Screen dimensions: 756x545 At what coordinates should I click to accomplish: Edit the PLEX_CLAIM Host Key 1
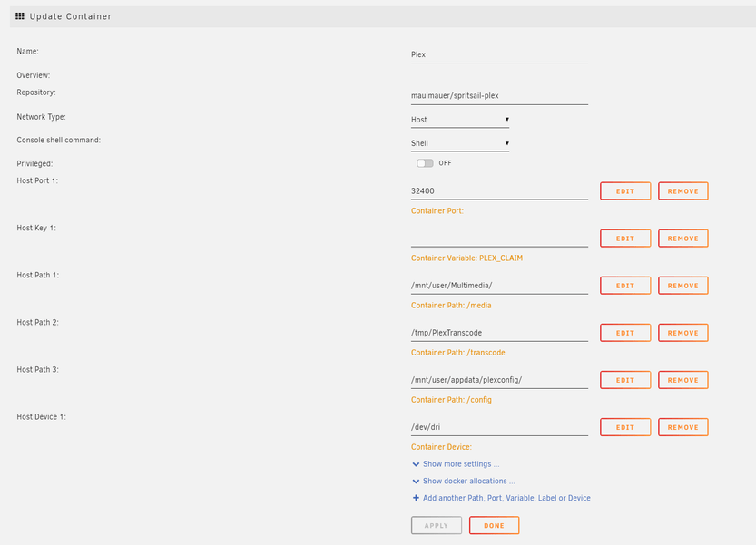[x=625, y=238]
